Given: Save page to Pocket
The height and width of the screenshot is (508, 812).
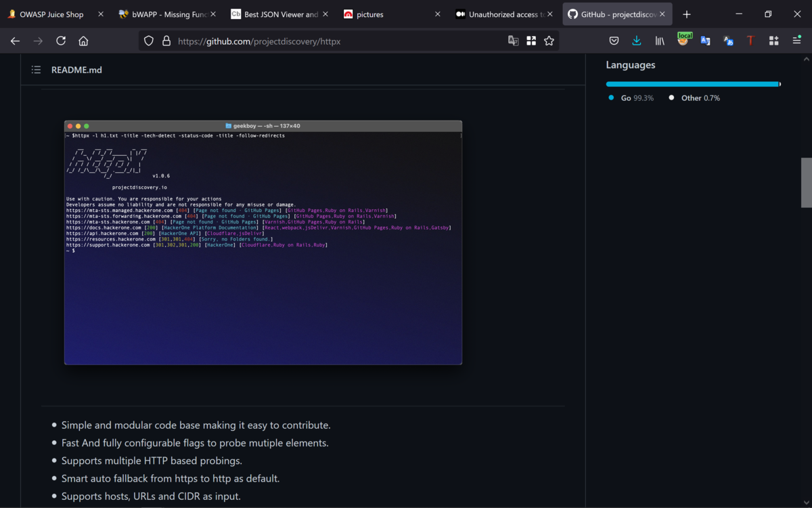Looking at the screenshot, I should (614, 41).
